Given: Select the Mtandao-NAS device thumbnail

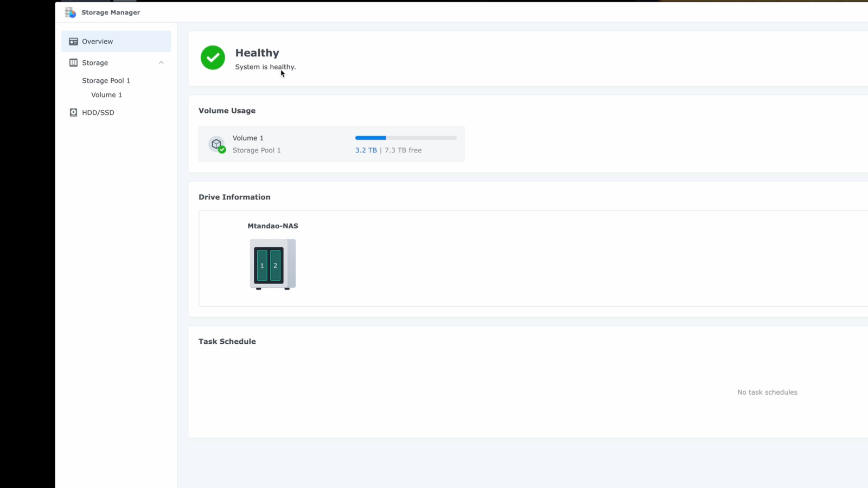Looking at the screenshot, I should coord(272,264).
